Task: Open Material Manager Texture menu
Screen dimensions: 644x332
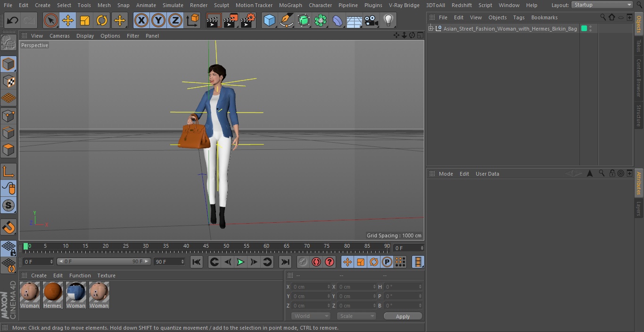Action: coord(106,275)
